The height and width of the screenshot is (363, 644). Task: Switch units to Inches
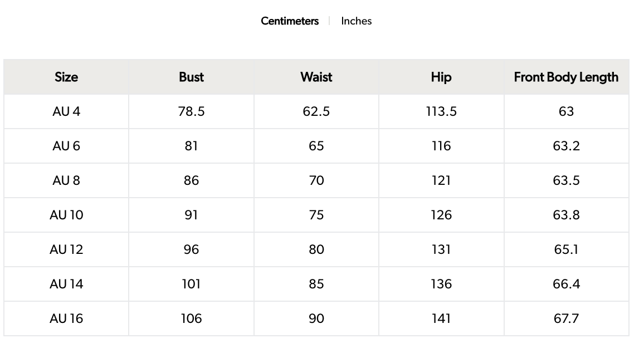[x=356, y=21]
